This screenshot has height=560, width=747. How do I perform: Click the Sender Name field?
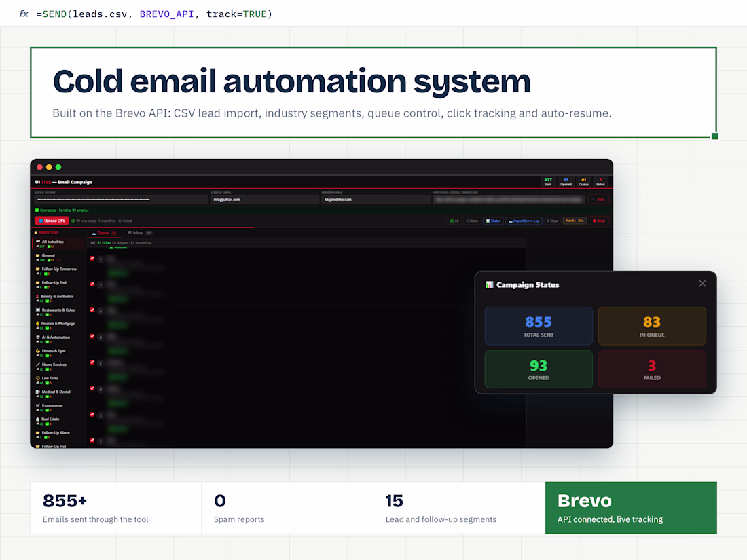376,200
